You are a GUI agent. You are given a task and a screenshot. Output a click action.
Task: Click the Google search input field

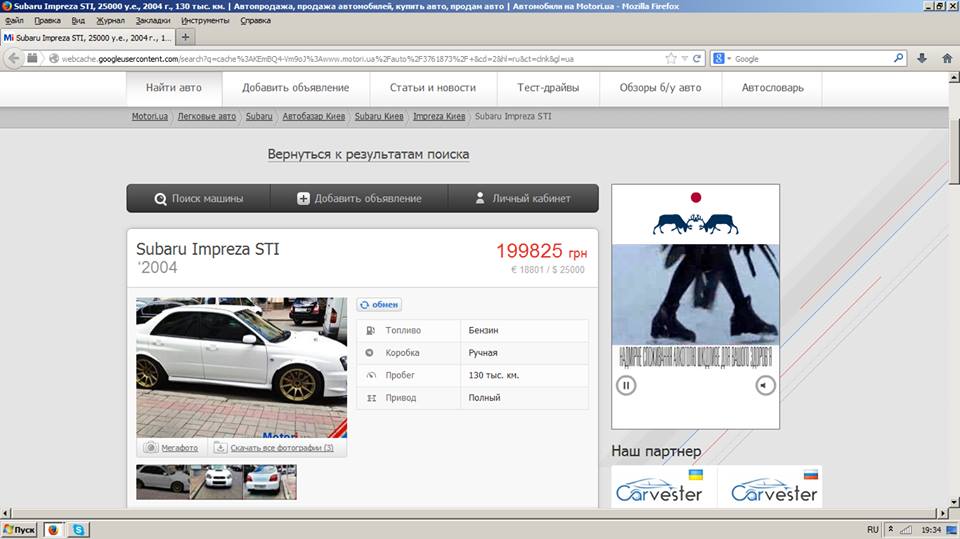(x=812, y=59)
